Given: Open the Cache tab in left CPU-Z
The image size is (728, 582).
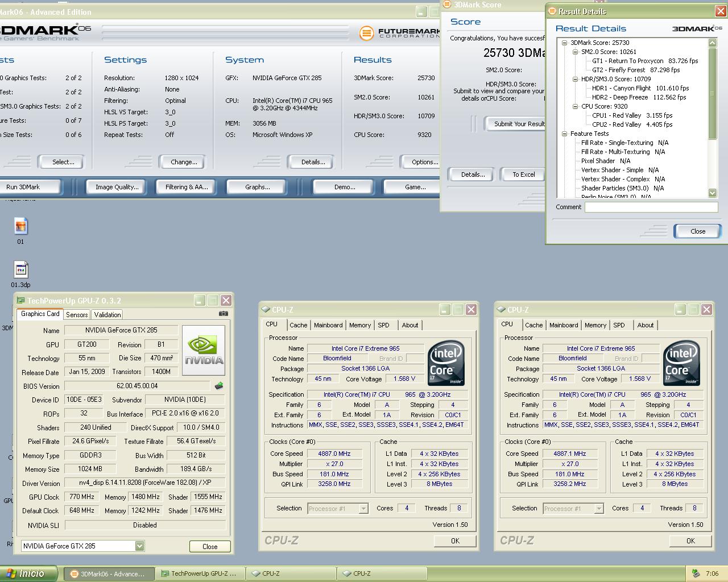Looking at the screenshot, I should (298, 325).
